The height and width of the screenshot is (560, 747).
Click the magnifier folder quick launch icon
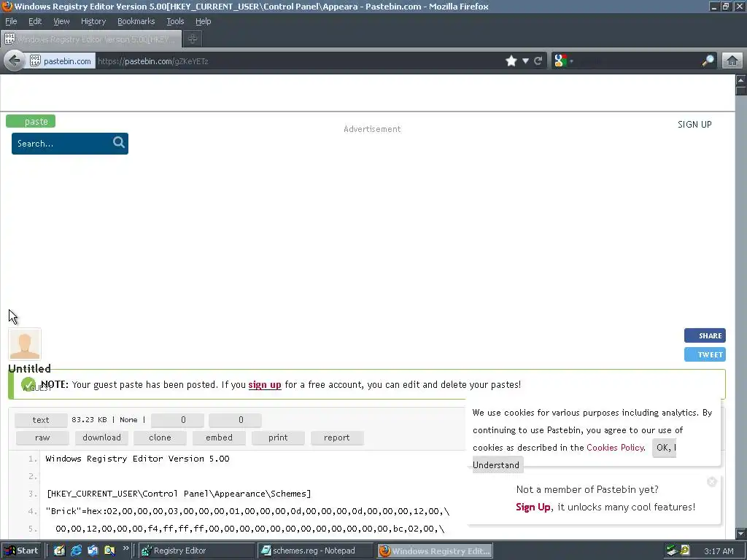[109, 551]
